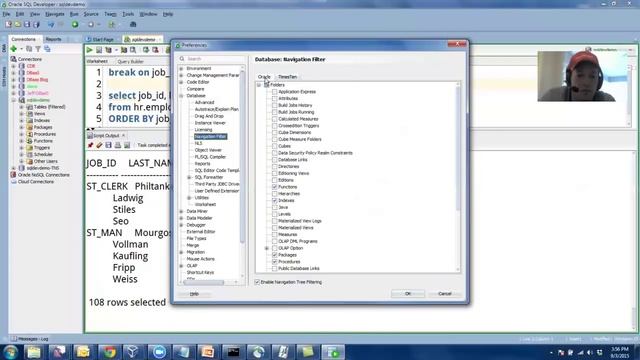Open the Navigate menu
Viewport: 640px width, 360px height.
[55, 14]
